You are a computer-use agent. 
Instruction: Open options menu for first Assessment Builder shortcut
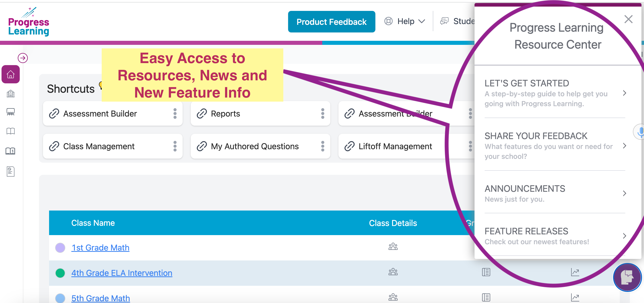(175, 113)
